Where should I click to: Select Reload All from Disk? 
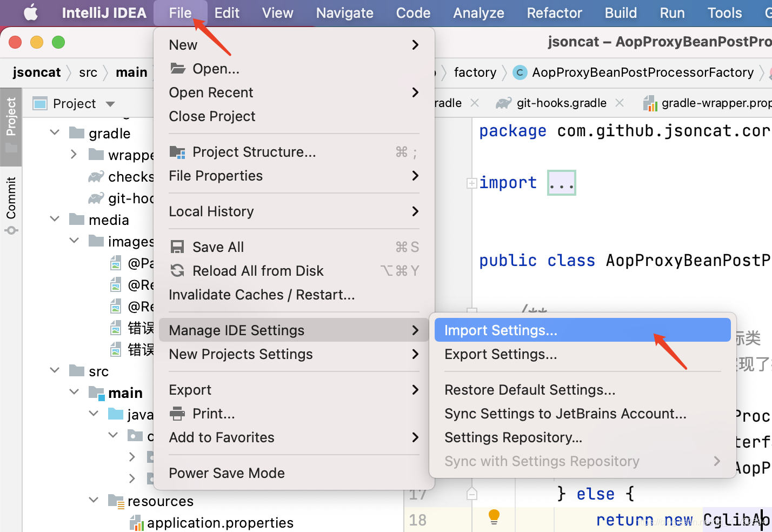point(294,271)
